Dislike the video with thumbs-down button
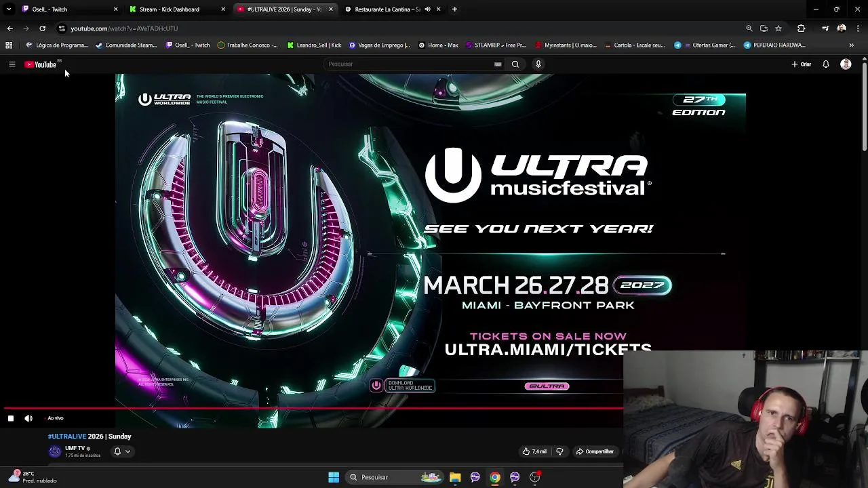The height and width of the screenshot is (488, 868). tap(559, 451)
